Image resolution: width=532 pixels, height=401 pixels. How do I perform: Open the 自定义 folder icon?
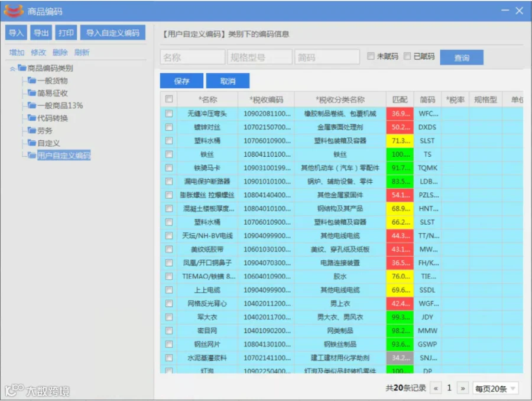32,143
